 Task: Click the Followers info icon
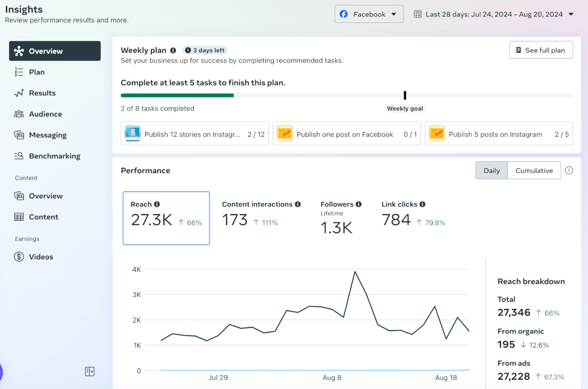point(358,204)
